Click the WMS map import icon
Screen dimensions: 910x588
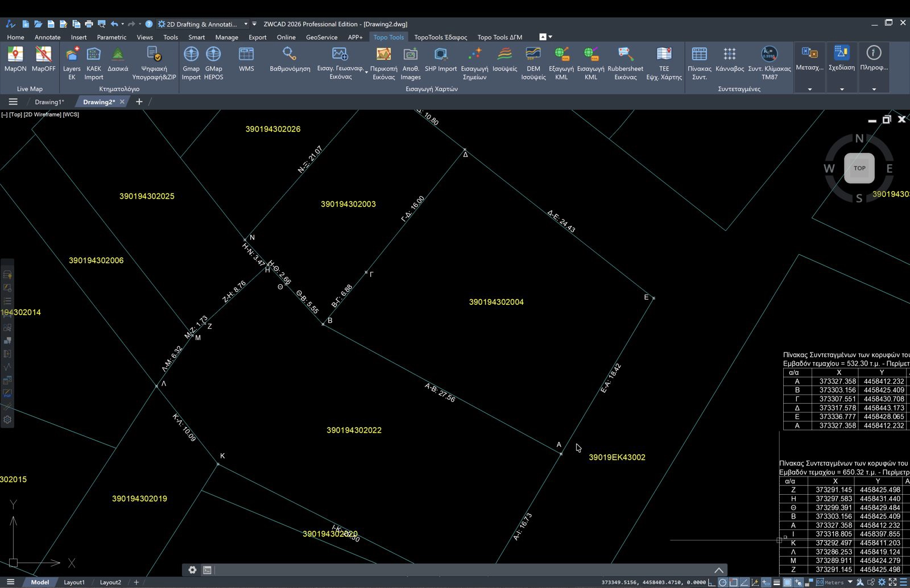point(246,59)
